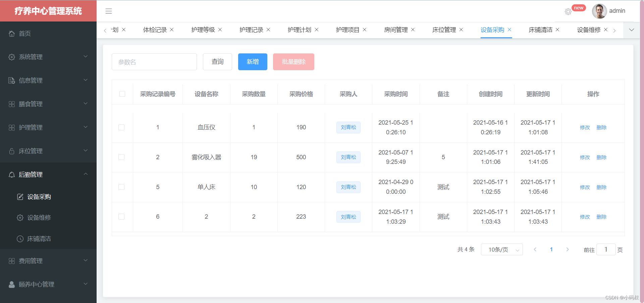Click 修改 for the 单人床 row
Screen dimensions: 644x303
[x=585, y=187]
